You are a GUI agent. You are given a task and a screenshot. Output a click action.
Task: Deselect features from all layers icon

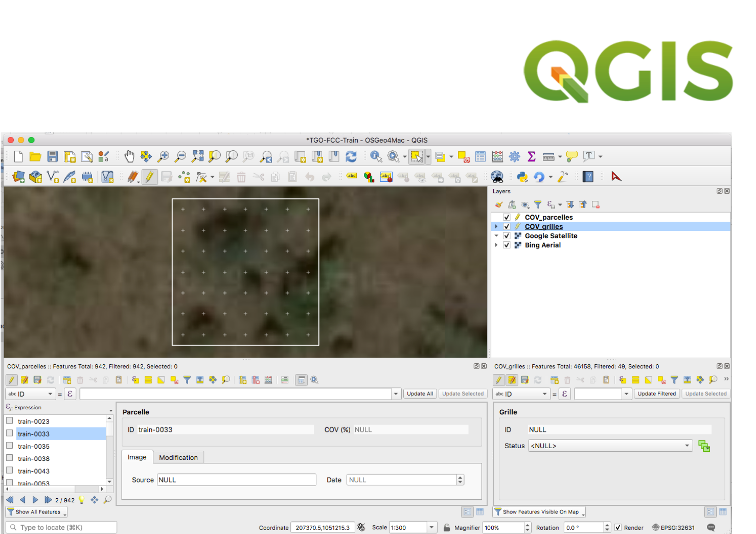tap(464, 156)
